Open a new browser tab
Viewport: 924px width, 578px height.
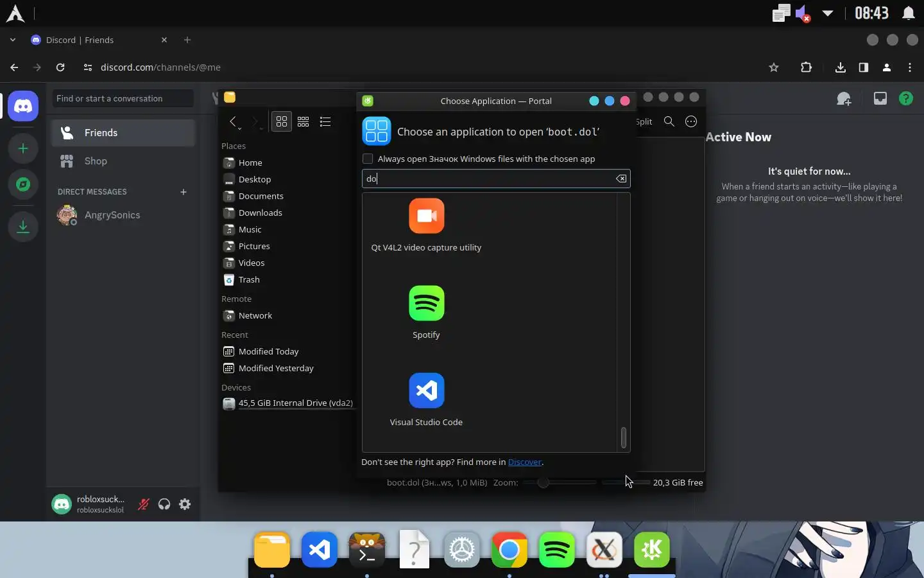[x=187, y=40]
